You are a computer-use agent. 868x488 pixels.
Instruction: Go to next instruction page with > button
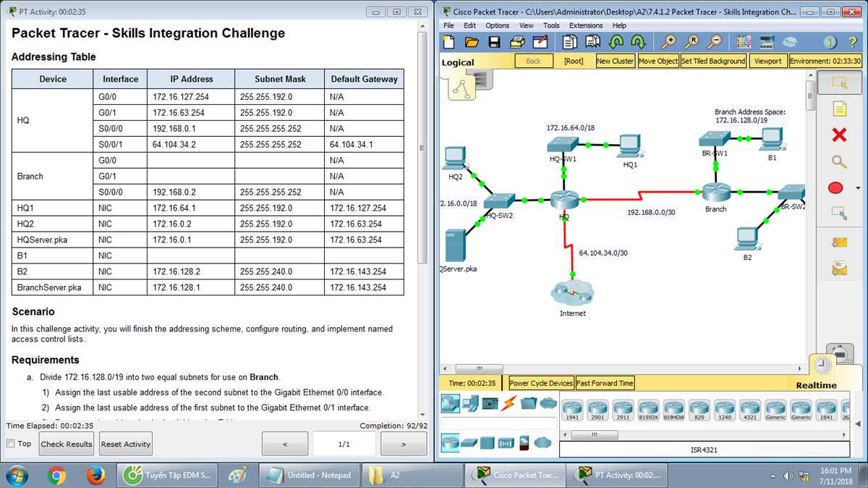tap(404, 444)
